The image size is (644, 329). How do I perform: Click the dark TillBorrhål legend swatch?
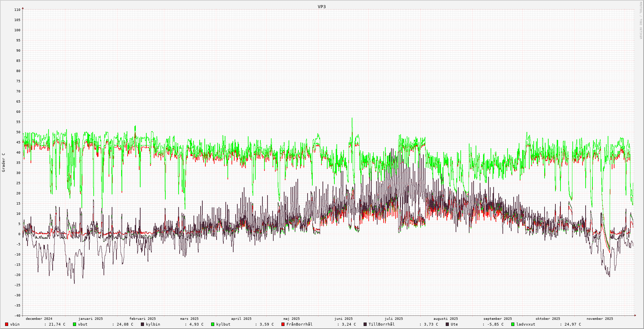point(365,324)
